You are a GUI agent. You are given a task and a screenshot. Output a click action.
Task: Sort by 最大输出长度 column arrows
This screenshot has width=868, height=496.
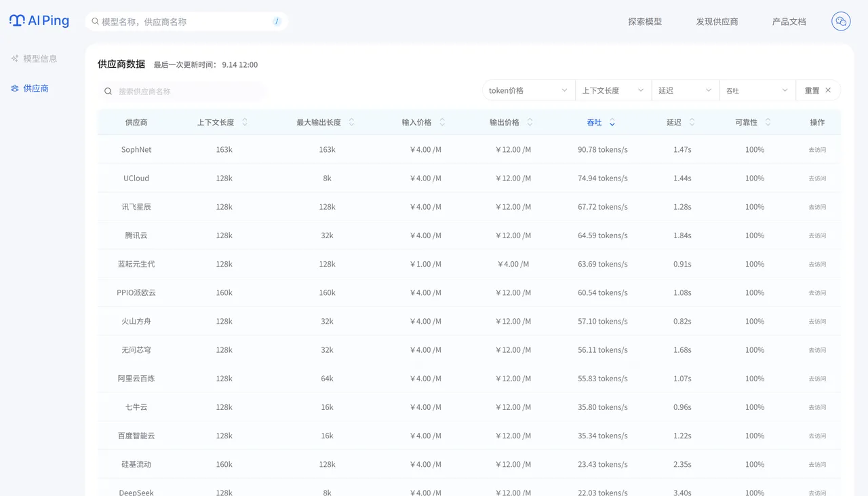pos(351,122)
